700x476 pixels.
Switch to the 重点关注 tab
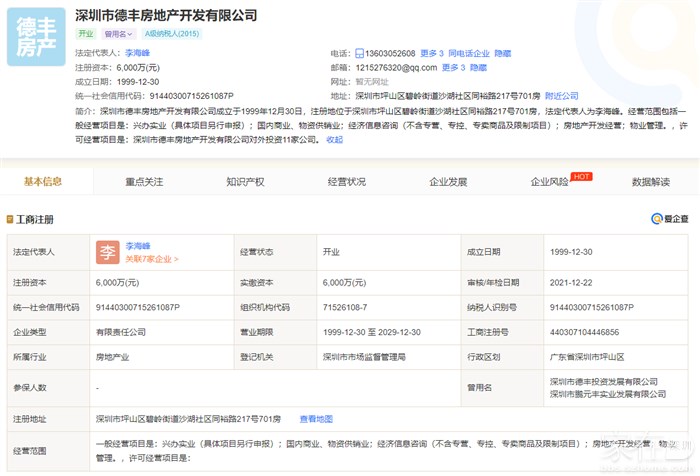(x=144, y=182)
